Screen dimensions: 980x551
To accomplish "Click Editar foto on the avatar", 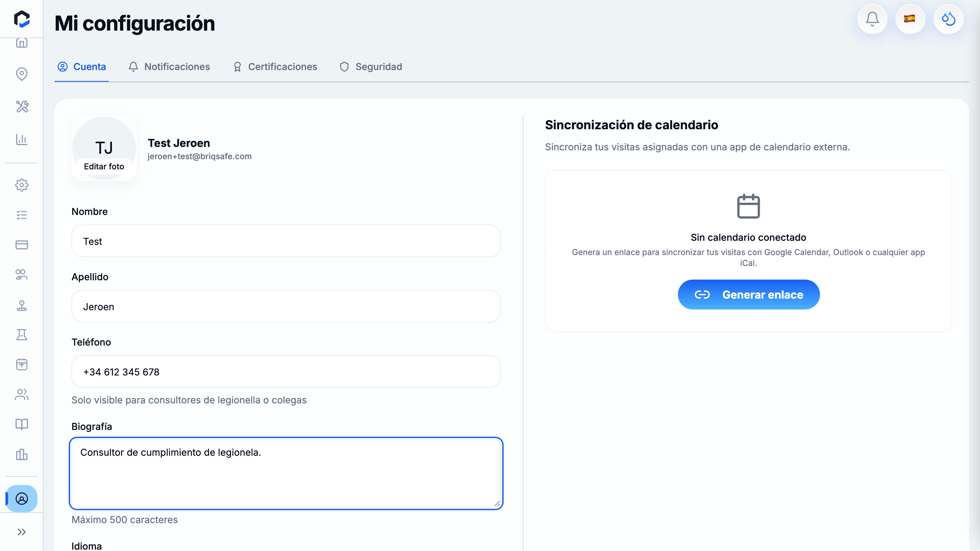I will pos(104,167).
